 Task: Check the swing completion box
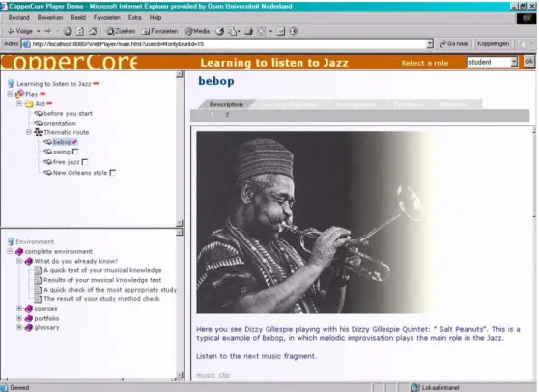click(x=75, y=152)
